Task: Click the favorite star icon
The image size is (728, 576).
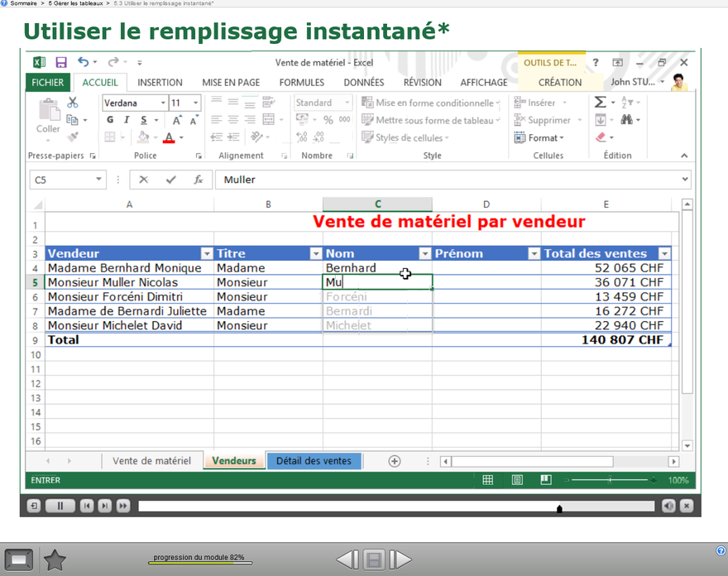Action: tap(55, 560)
